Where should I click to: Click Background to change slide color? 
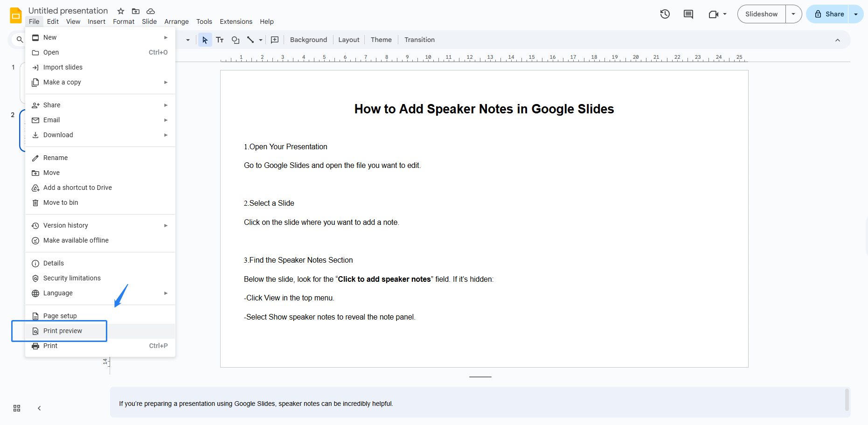[308, 40]
